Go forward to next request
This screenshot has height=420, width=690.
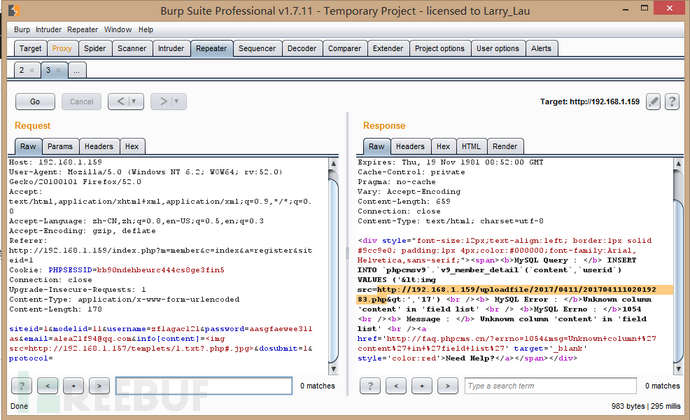tap(163, 102)
